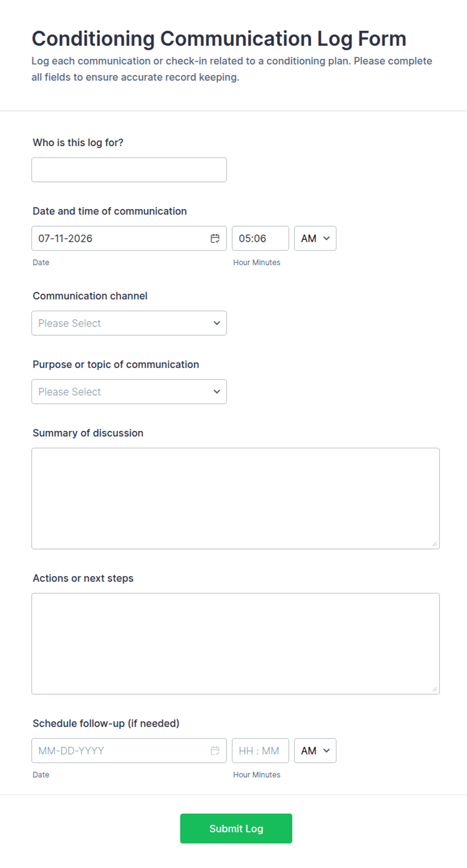The width and height of the screenshot is (467, 868).
Task: Open AM/PM dropdown for follow-up time
Action: click(315, 750)
